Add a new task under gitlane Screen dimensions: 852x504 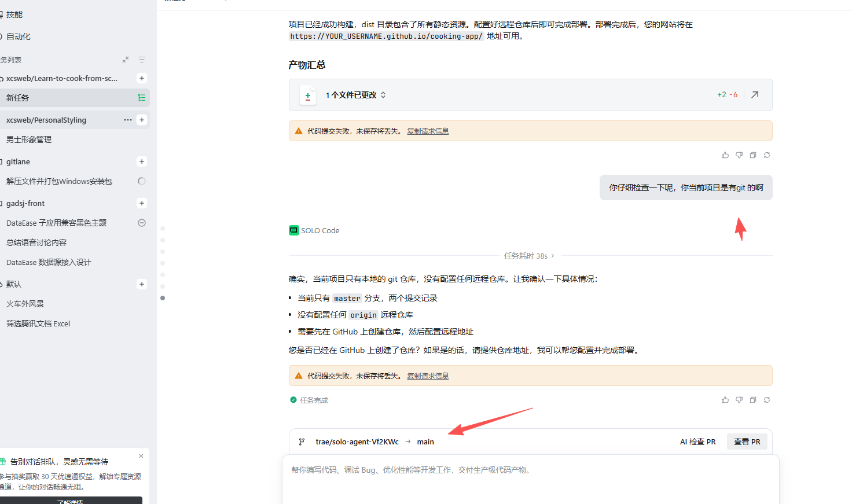142,161
